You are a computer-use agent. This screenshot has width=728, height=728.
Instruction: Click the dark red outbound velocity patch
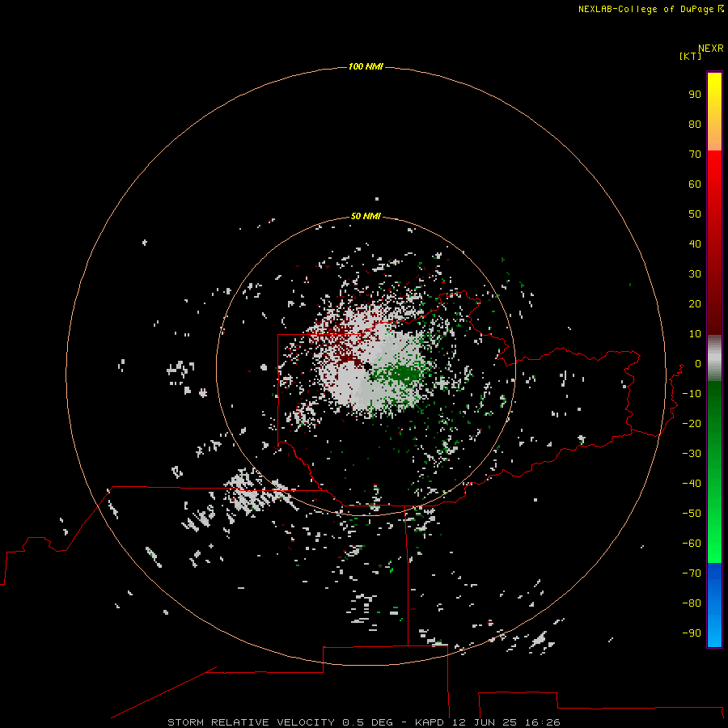point(347,358)
